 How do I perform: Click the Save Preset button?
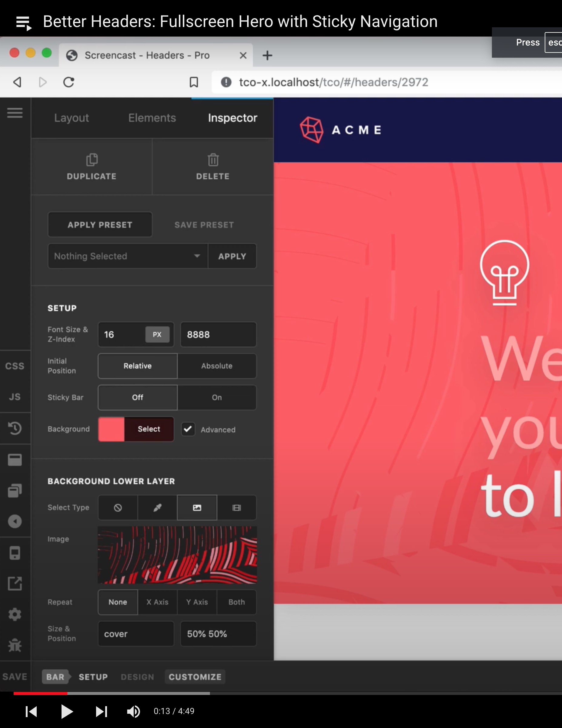click(204, 225)
